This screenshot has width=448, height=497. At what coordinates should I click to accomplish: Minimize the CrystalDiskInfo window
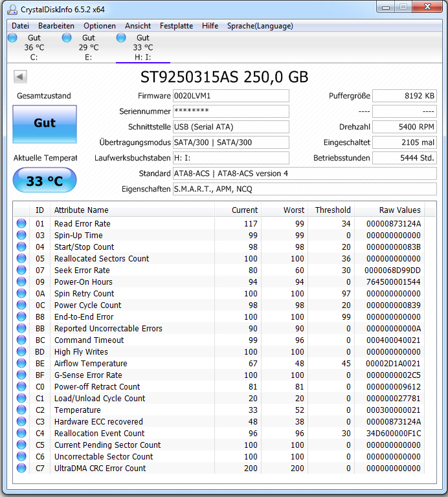[386, 7]
